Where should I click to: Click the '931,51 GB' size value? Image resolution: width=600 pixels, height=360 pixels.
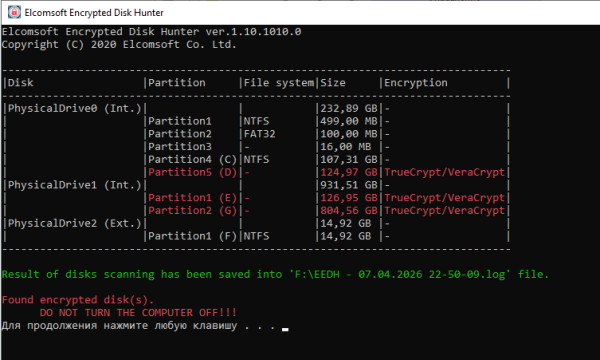(x=349, y=185)
